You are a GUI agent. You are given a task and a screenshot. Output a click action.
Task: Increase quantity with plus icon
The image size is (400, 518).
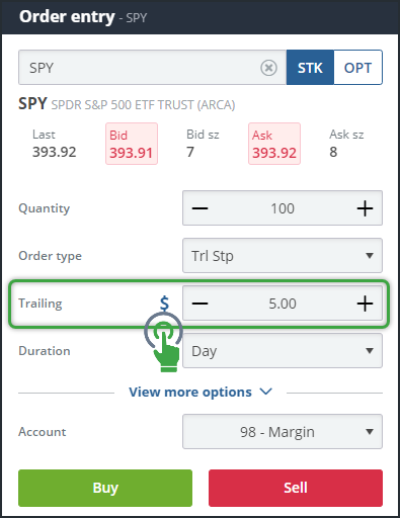tap(365, 209)
